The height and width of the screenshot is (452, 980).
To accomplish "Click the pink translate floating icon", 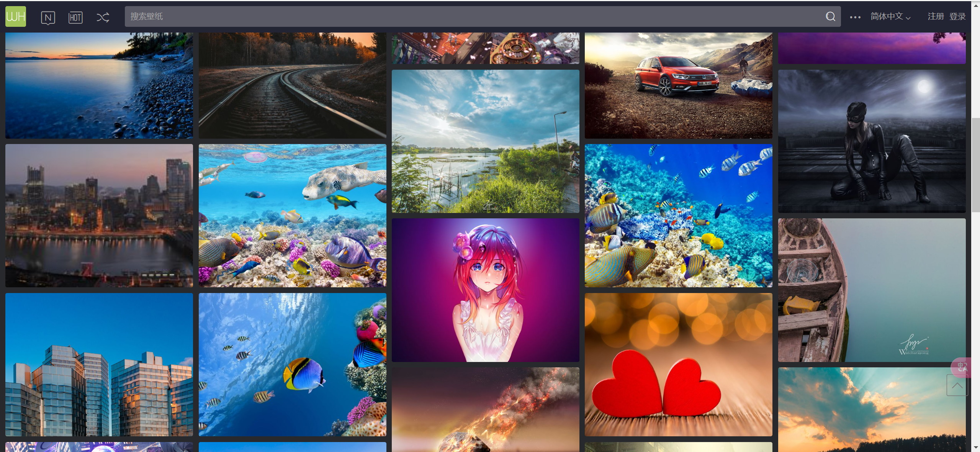I will coord(961,367).
